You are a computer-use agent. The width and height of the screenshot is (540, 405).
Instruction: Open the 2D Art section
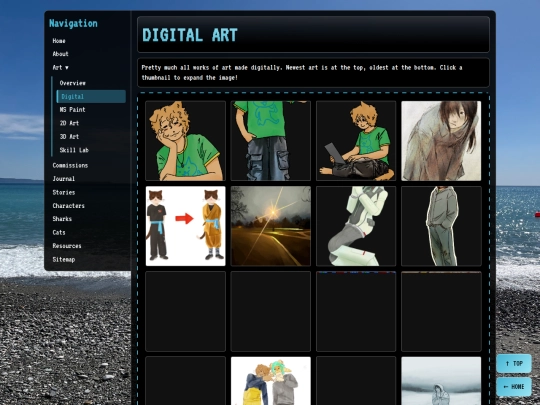click(x=69, y=123)
